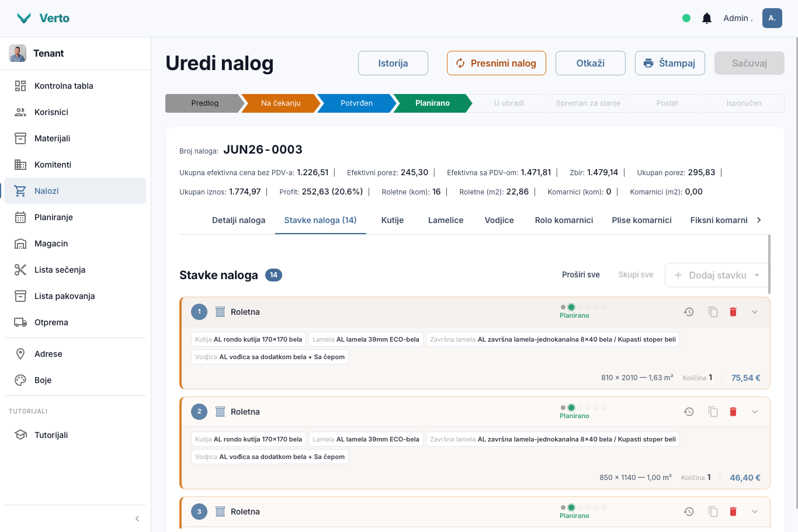Screen dimensions: 798x532
Task: Click item 2 Planirano progress dots
Action: tap(583, 408)
